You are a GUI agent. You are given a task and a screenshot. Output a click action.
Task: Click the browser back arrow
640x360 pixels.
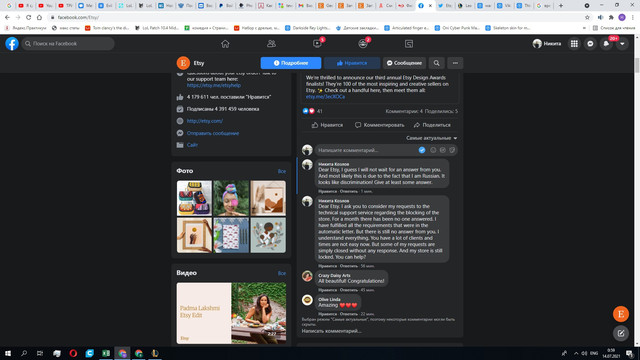coord(7,17)
